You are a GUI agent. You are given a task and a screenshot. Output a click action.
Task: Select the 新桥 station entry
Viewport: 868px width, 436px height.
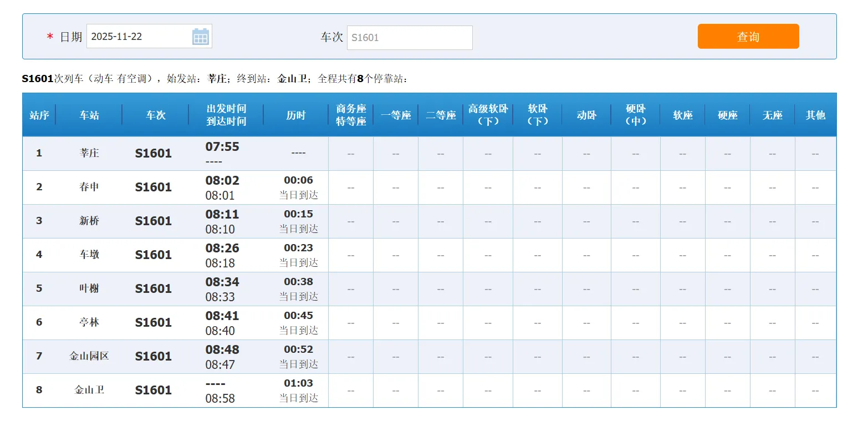coord(89,221)
